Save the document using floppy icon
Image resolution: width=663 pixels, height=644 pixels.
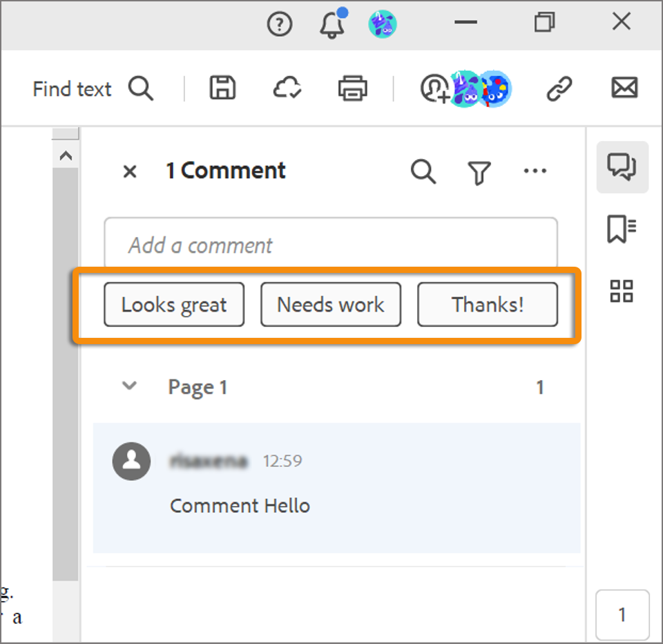(222, 88)
